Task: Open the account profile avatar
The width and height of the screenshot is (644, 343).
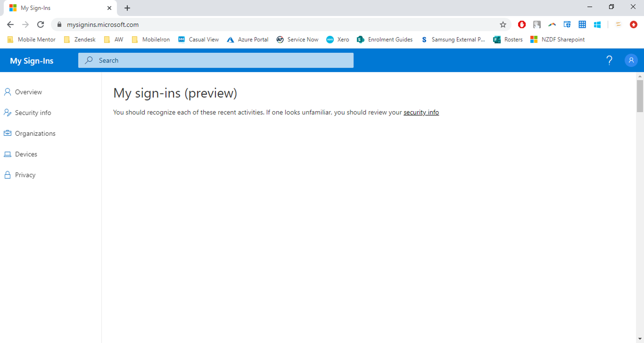Action: coord(631,60)
